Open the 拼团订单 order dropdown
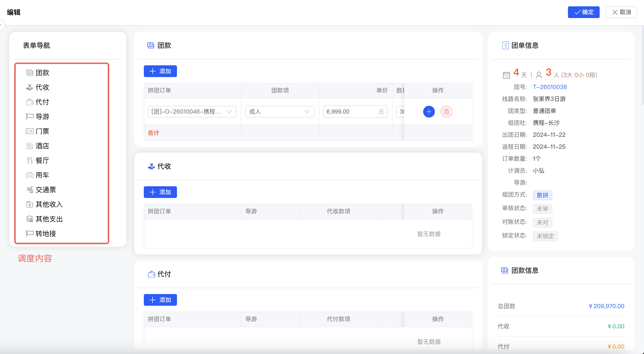The width and height of the screenshot is (644, 354). point(192,111)
